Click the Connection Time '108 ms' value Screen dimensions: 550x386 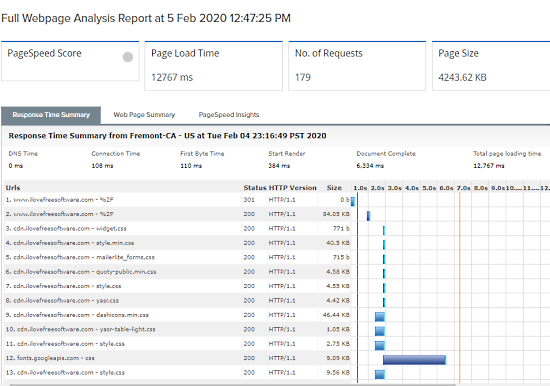(x=102, y=166)
